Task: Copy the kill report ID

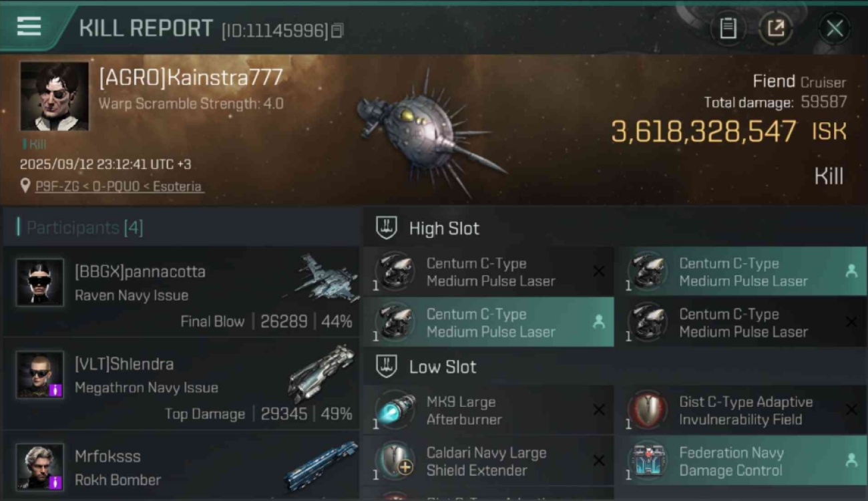Action: pos(337,30)
